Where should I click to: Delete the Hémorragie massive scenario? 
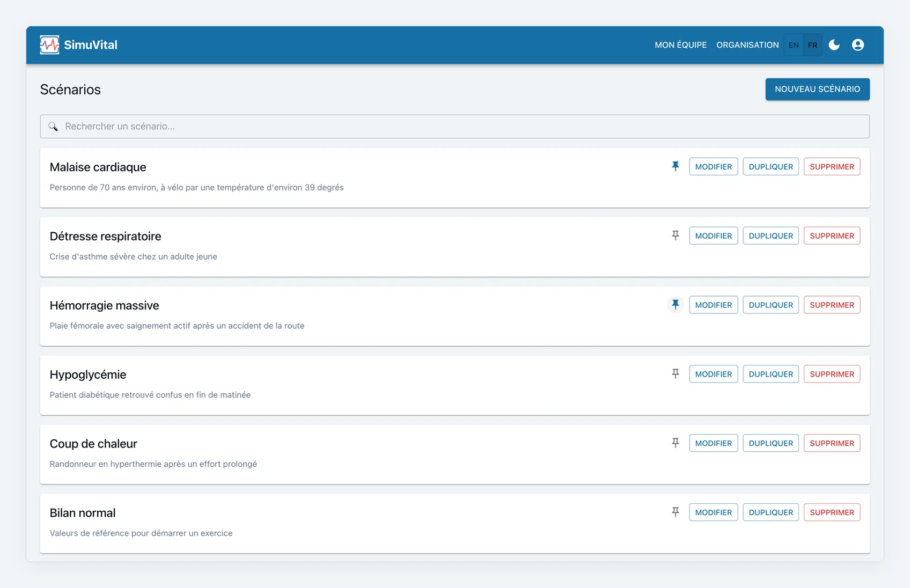(832, 305)
